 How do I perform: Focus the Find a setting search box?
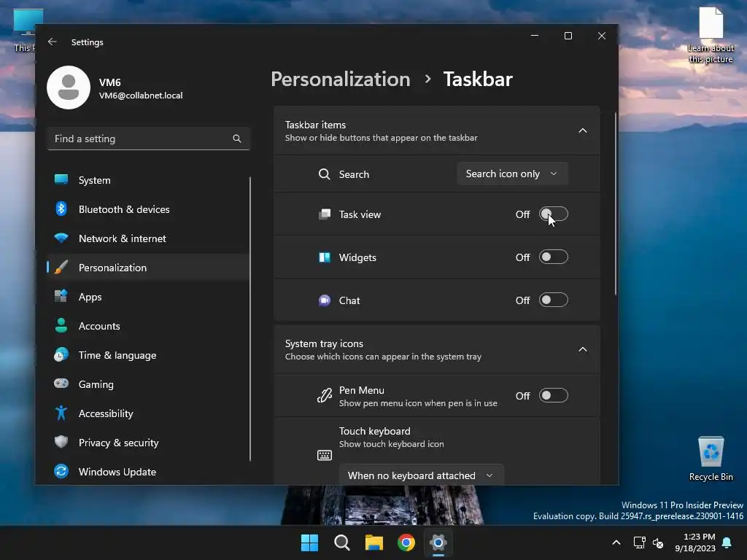149,139
